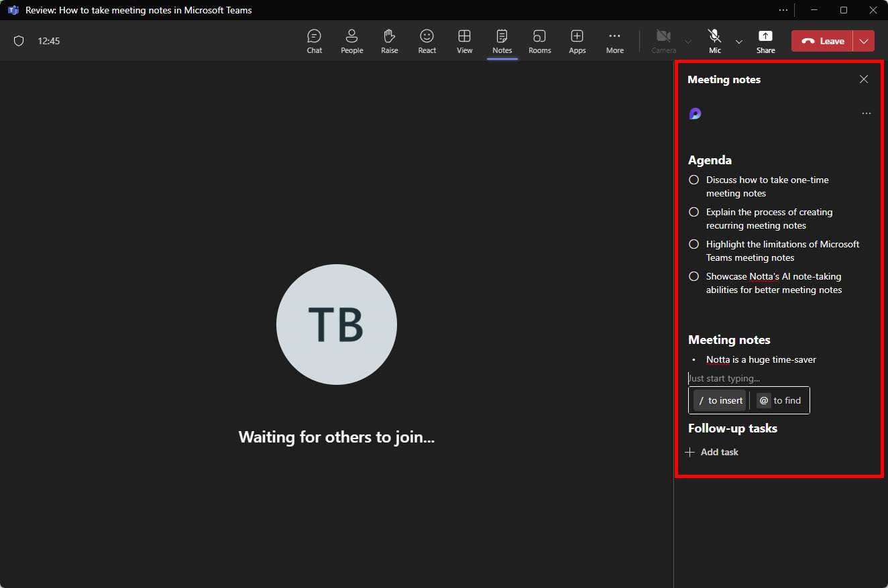The height and width of the screenshot is (588, 888).
Task: Click the shield privacy icon
Action: click(x=19, y=41)
